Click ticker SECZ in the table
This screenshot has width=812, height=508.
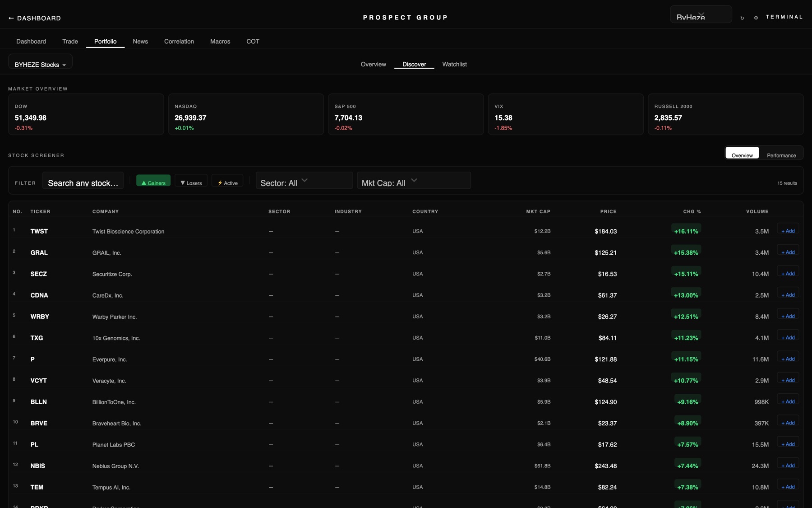pos(38,274)
